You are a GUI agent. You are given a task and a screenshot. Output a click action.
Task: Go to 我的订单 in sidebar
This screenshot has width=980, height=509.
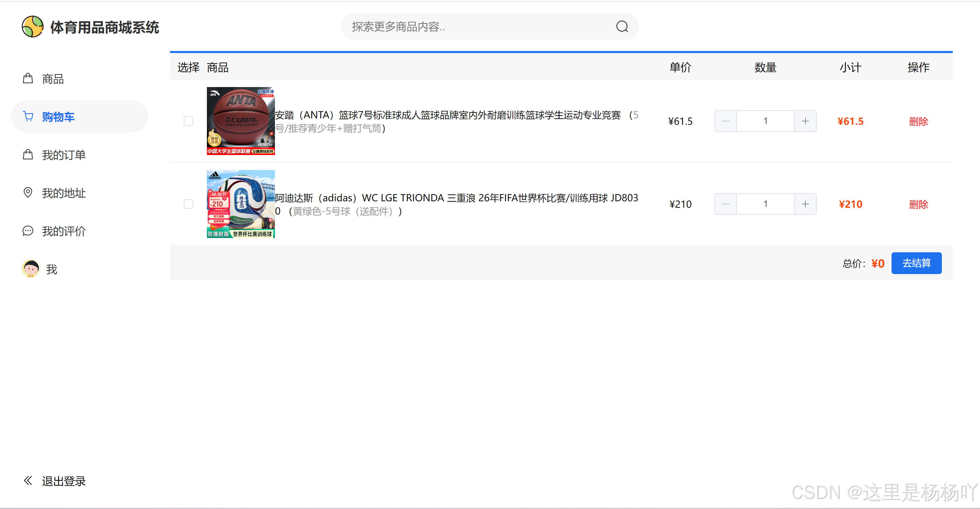pyautogui.click(x=80, y=155)
